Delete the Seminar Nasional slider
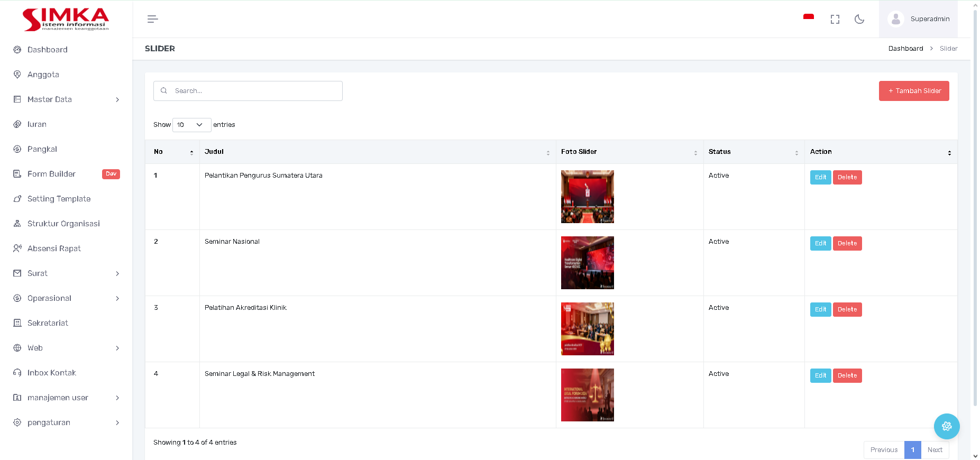The image size is (980, 460). point(847,243)
